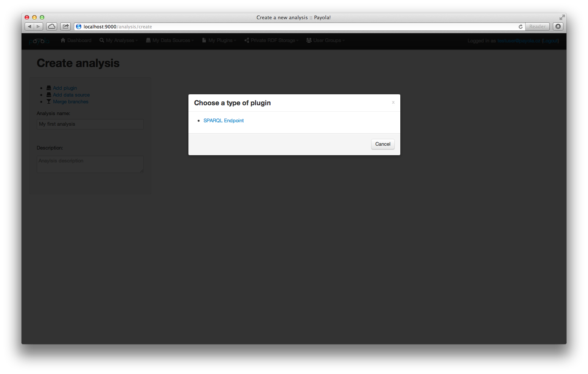Click the Add plugin icon

pos(49,88)
